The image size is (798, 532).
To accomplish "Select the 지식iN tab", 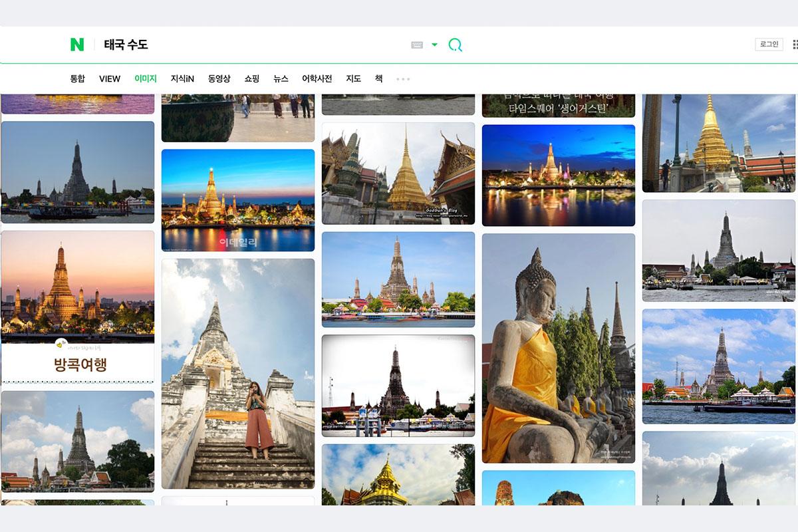I will coord(182,78).
